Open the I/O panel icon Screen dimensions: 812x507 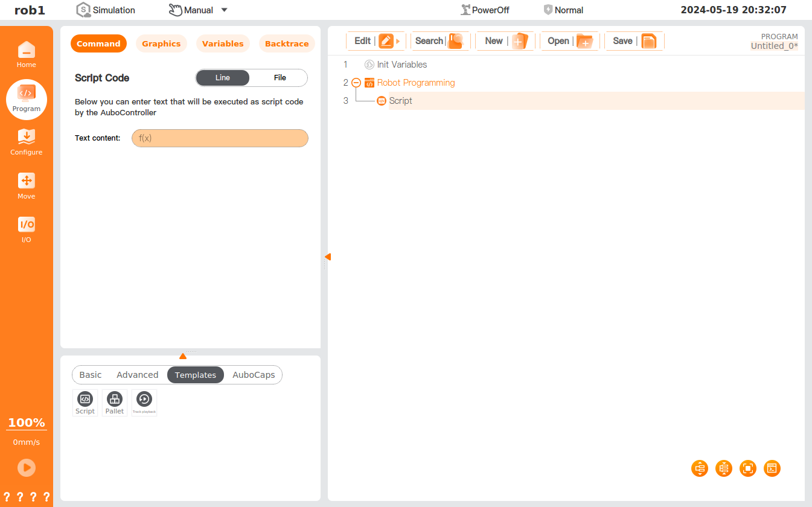click(x=26, y=229)
